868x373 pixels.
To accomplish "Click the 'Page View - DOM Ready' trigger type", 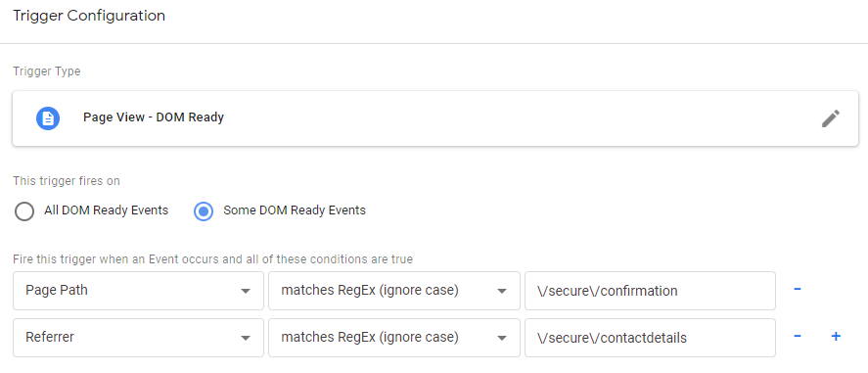I will [x=154, y=117].
